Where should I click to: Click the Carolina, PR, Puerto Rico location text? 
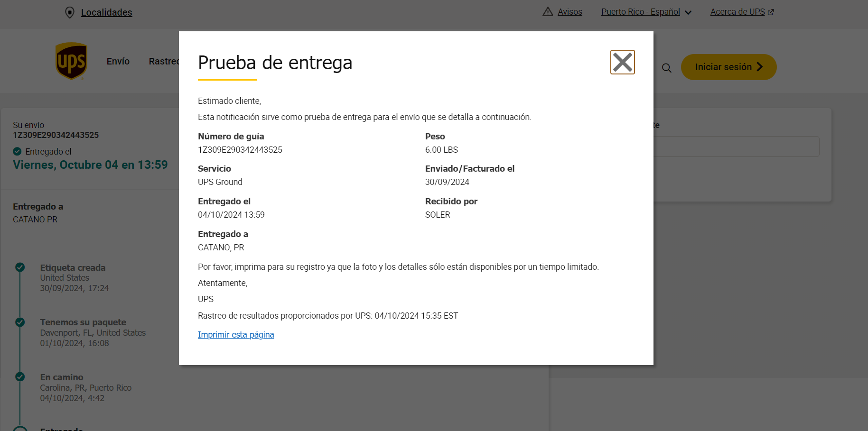(86, 388)
